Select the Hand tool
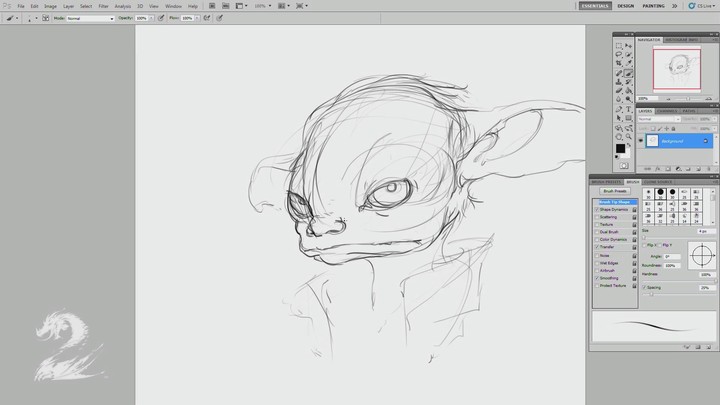This screenshot has height=405, width=720. click(619, 137)
